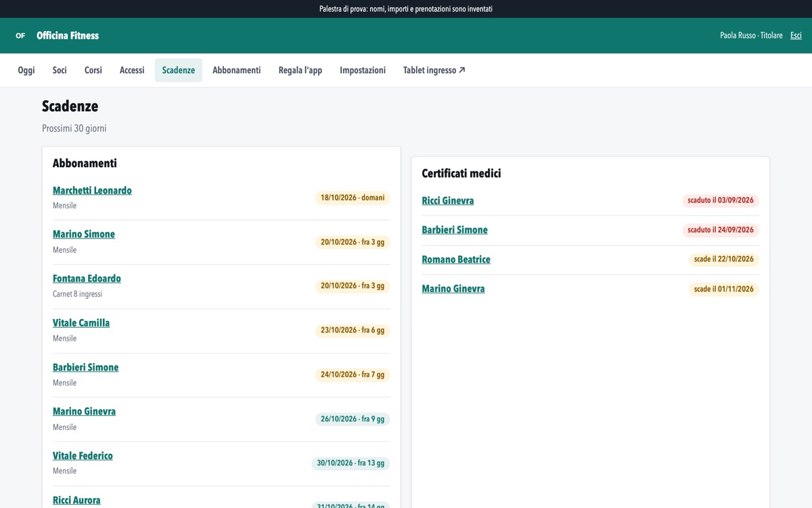The image size is (812, 508).
Task: Open Ricci Ginevra under Certificati medici
Action: [448, 200]
